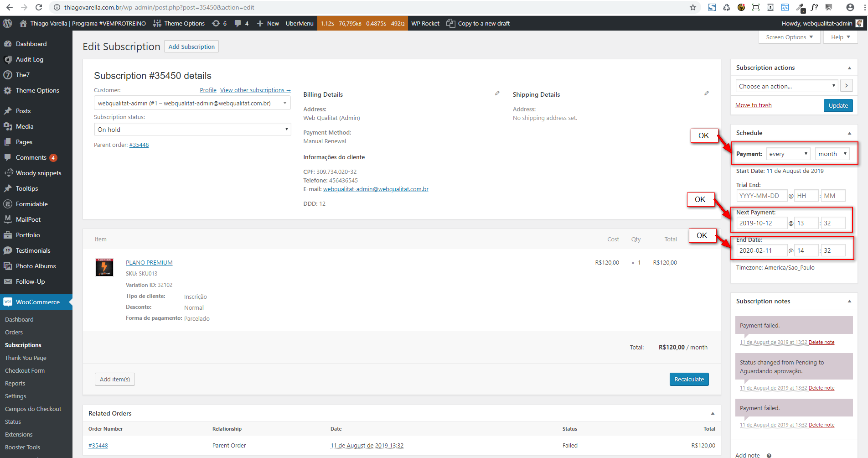Open WP Rocket in the admin bar
Image resolution: width=868 pixels, height=458 pixels.
(425, 23)
